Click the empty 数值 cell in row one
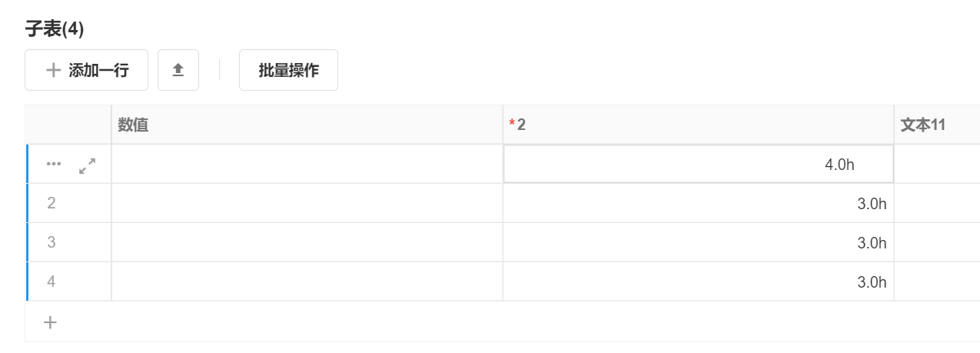 (307, 164)
